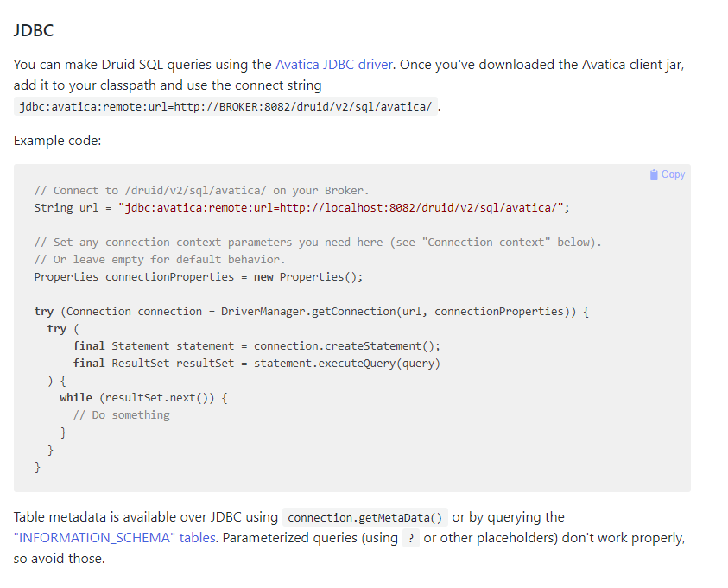Click the question mark placeholder code snippet

pos(410,537)
